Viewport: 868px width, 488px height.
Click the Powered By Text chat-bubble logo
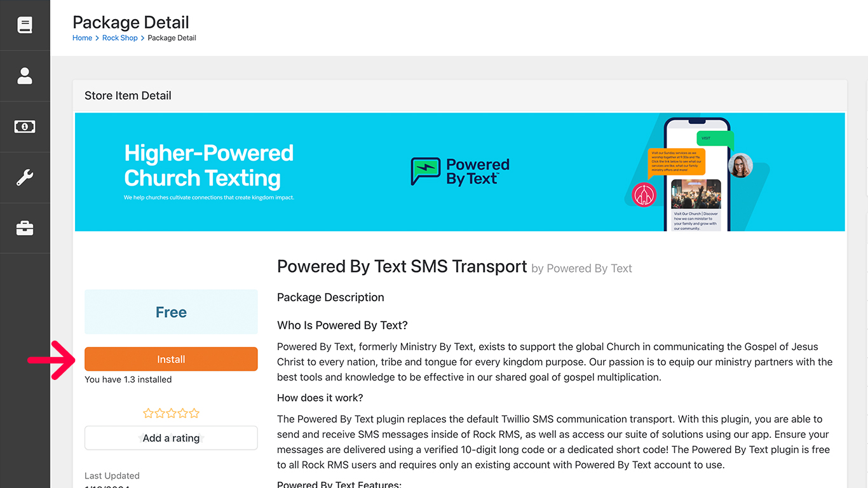(x=425, y=172)
